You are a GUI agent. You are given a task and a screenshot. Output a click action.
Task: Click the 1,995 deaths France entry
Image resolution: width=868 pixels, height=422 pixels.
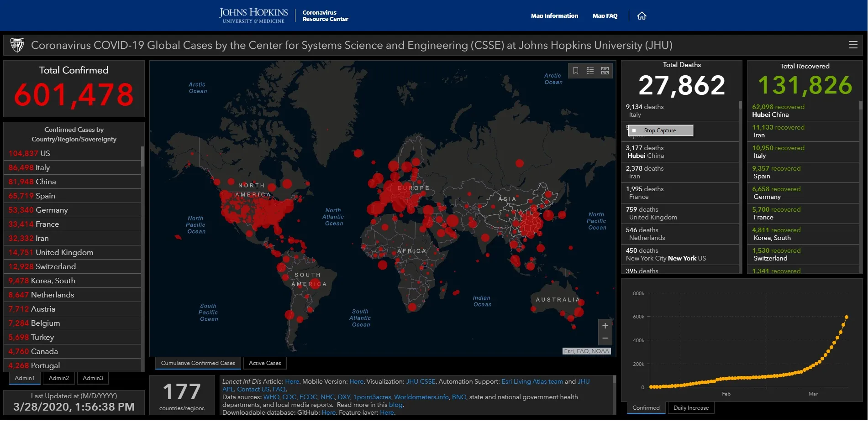[x=680, y=193]
